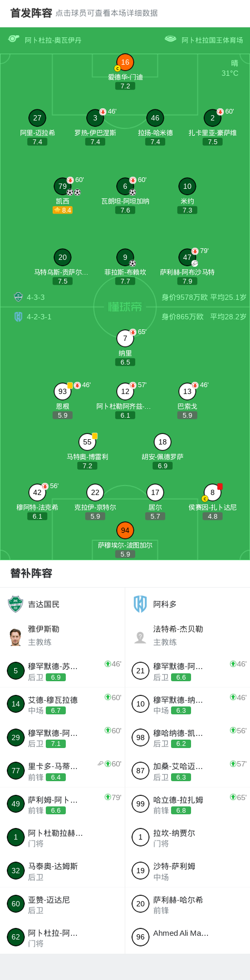
Task: Tap player 9 菲拉斯-布赖坎 circle
Action: click(125, 257)
